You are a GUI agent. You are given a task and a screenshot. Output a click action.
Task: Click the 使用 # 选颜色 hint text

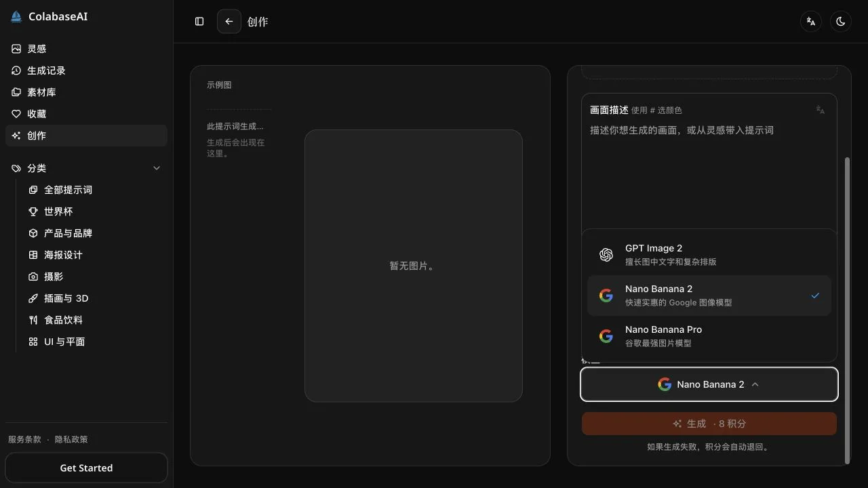pos(656,110)
